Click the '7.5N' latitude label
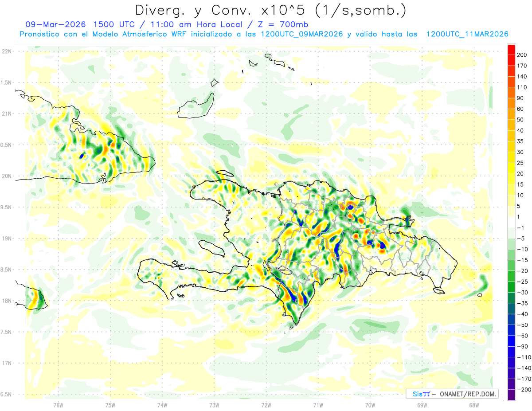Screen dimensions: 532x411 6,332
